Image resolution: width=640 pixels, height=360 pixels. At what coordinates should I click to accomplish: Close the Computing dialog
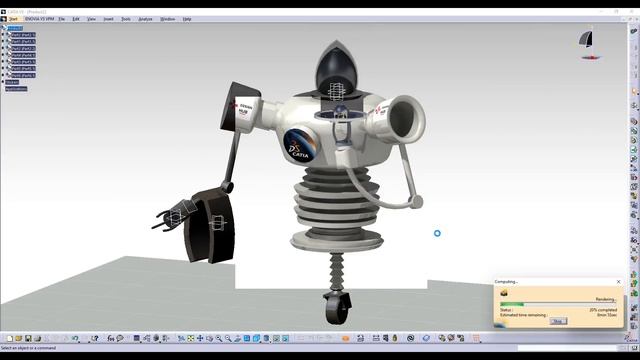point(618,282)
